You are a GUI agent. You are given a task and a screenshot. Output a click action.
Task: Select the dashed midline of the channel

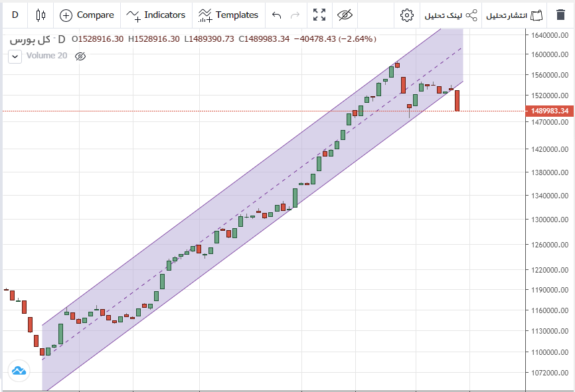click(x=252, y=204)
